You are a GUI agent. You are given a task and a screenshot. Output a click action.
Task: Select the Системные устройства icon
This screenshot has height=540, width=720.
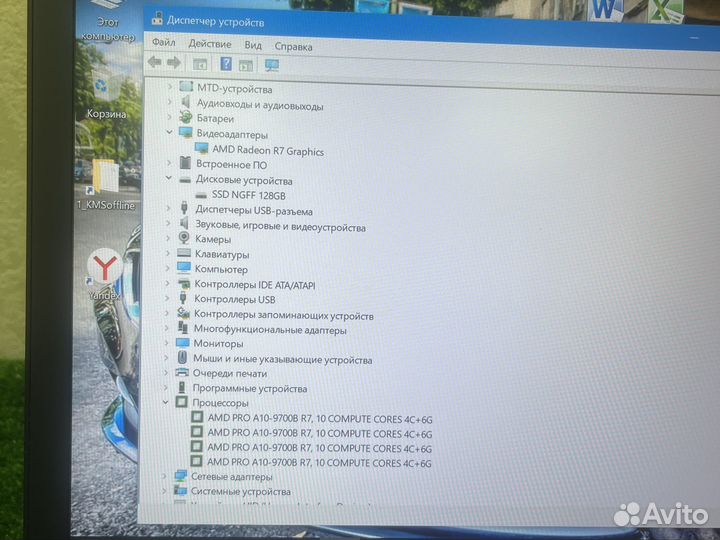[x=180, y=490]
